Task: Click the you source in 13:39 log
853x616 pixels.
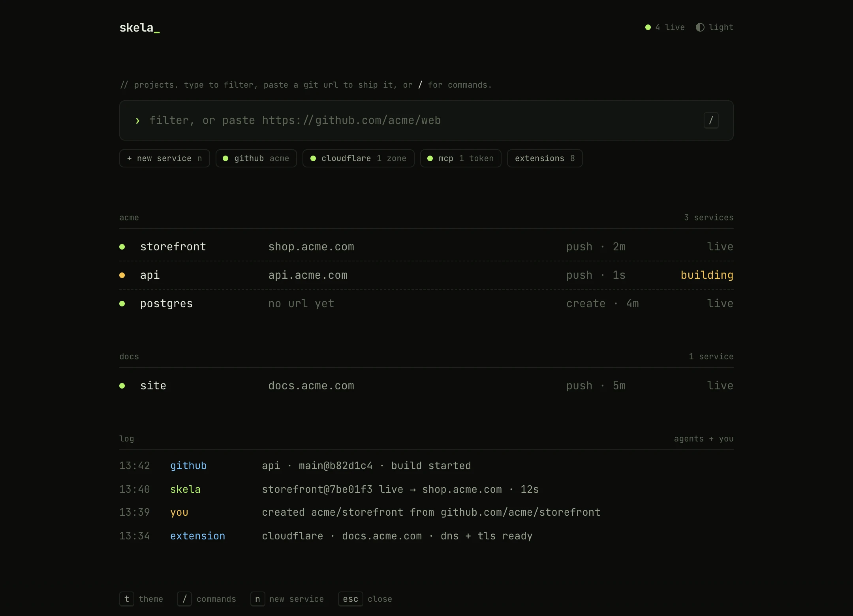Action: (179, 513)
